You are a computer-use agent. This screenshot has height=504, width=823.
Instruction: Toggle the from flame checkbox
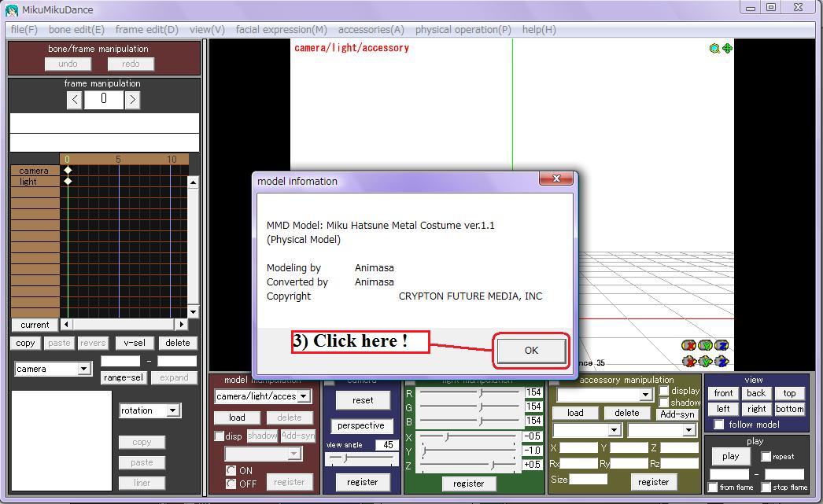712,487
